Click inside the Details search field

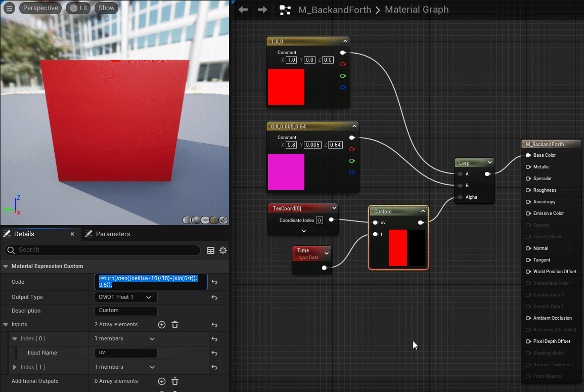tap(101, 250)
